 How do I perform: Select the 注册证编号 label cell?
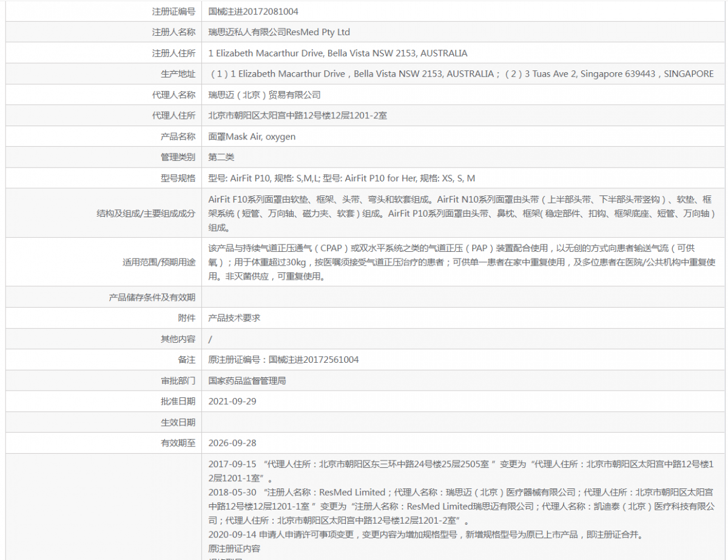pyautogui.click(x=173, y=12)
